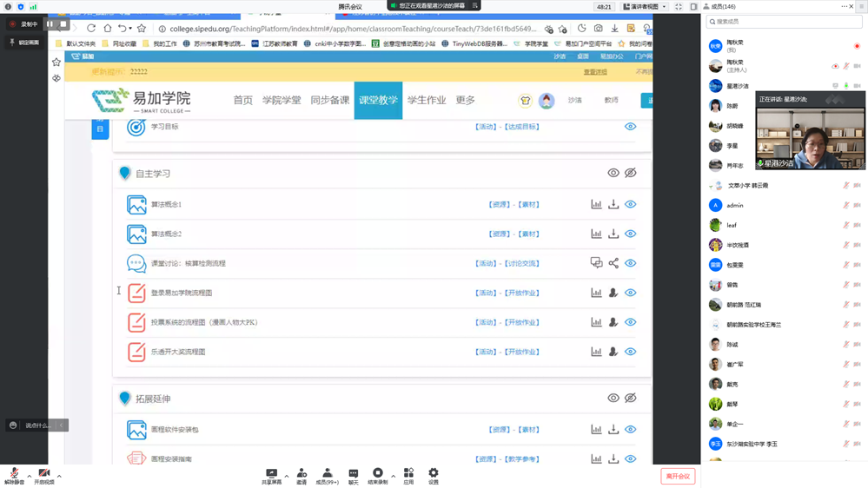Screen dimensions: 868x488
Task: Hide all items in 拓展延伸 section
Action: (x=631, y=398)
